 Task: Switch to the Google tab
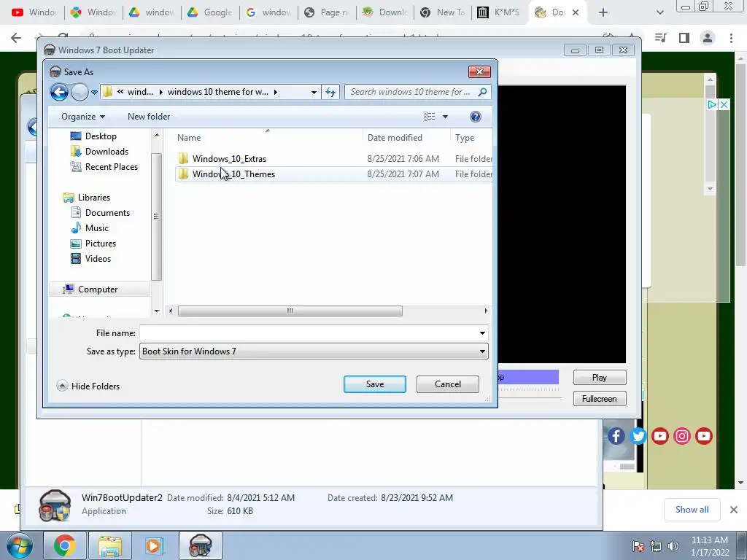[209, 12]
